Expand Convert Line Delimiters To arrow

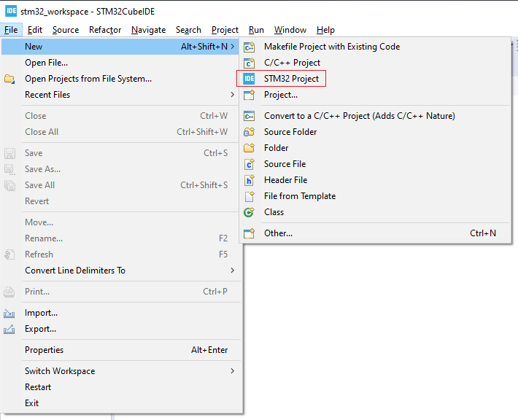tap(233, 271)
